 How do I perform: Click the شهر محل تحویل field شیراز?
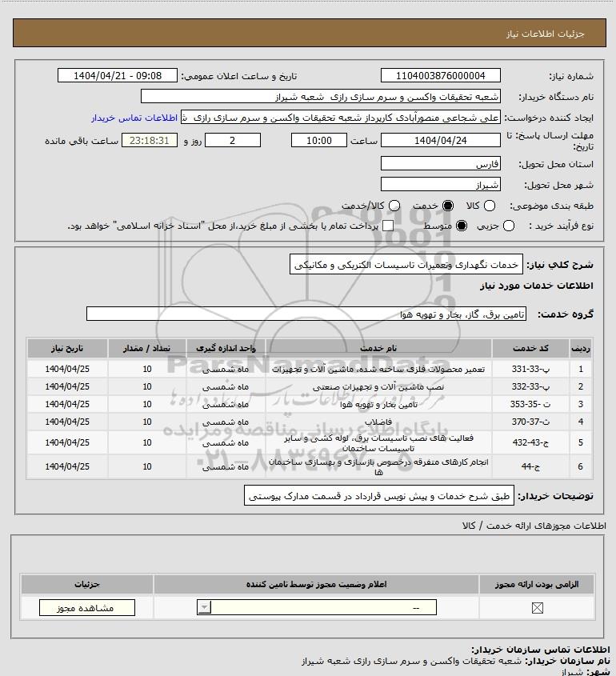pos(441,185)
